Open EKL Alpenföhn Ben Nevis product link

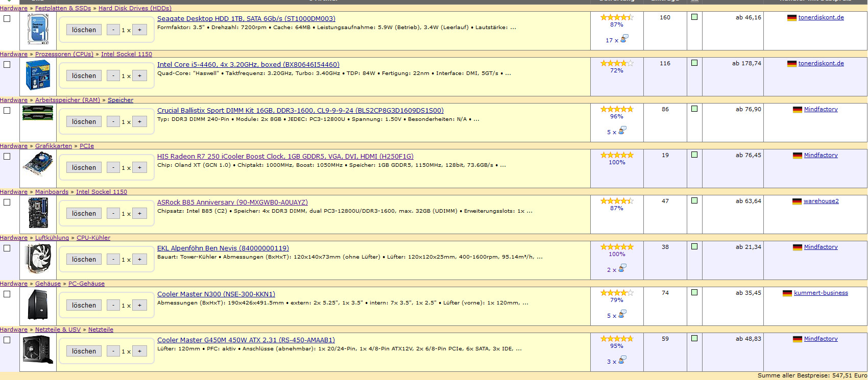[223, 248]
